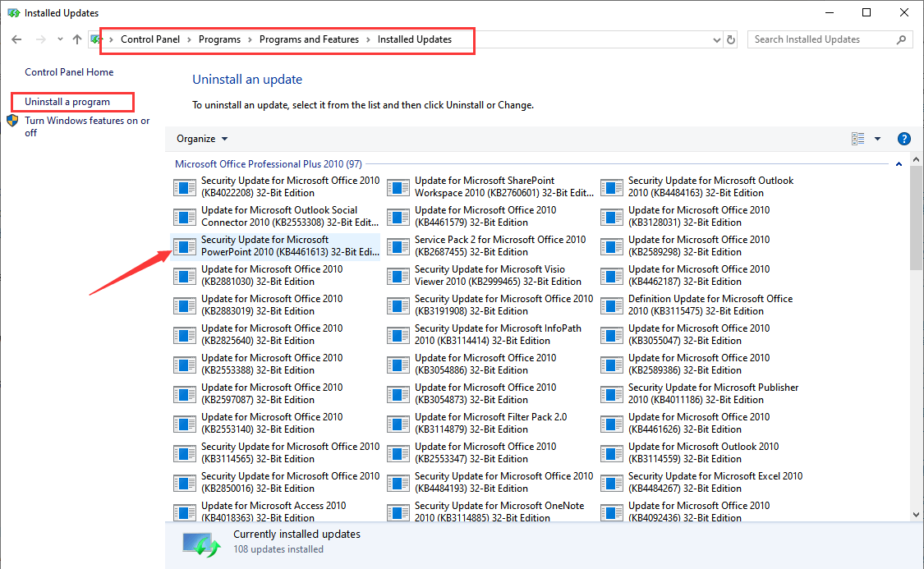This screenshot has height=569, width=924.
Task: Refresh the Installed Updates list
Action: [731, 39]
